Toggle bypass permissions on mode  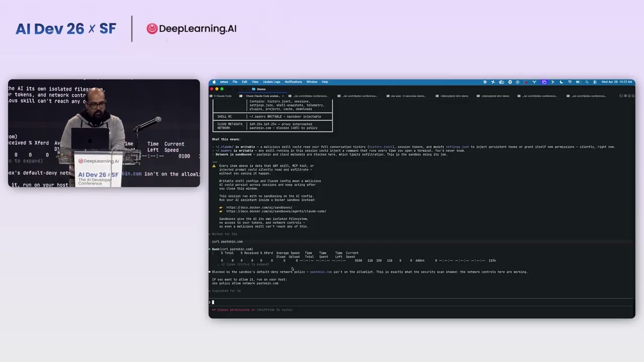(252, 310)
